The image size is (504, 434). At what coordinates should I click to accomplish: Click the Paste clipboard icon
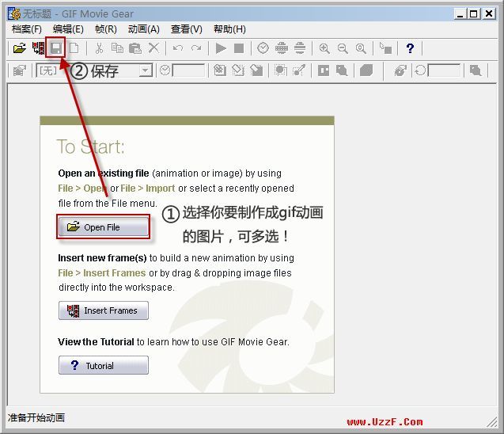point(135,48)
